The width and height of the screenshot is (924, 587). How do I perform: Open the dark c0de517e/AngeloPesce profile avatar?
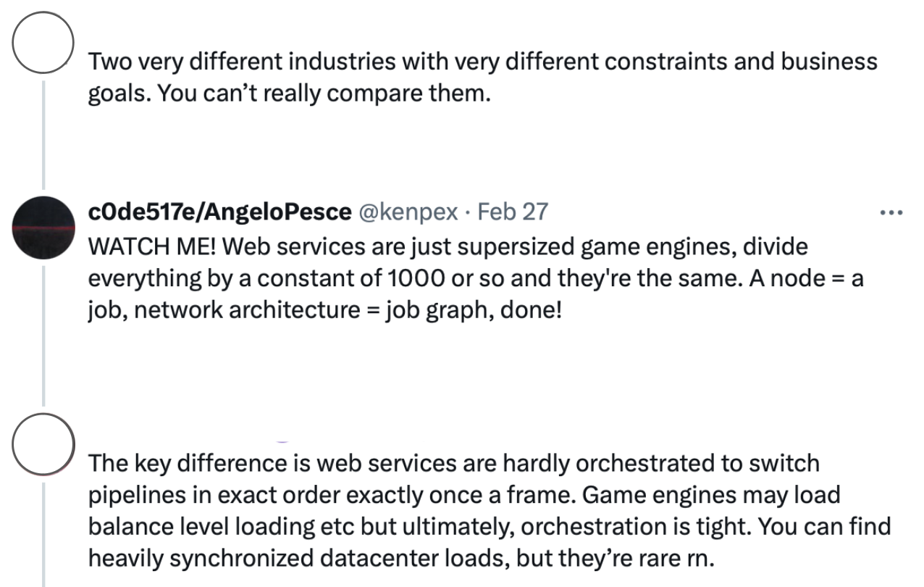pos(43,228)
